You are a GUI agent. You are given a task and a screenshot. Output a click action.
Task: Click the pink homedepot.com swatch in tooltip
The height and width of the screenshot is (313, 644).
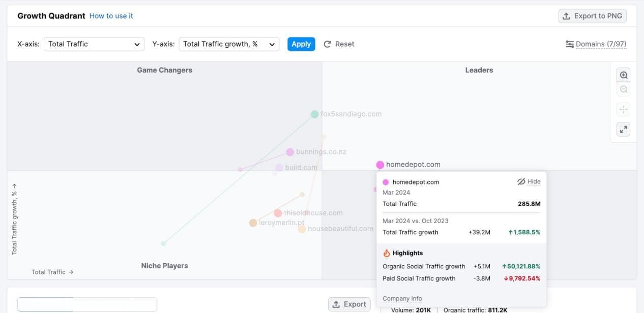coord(386,182)
